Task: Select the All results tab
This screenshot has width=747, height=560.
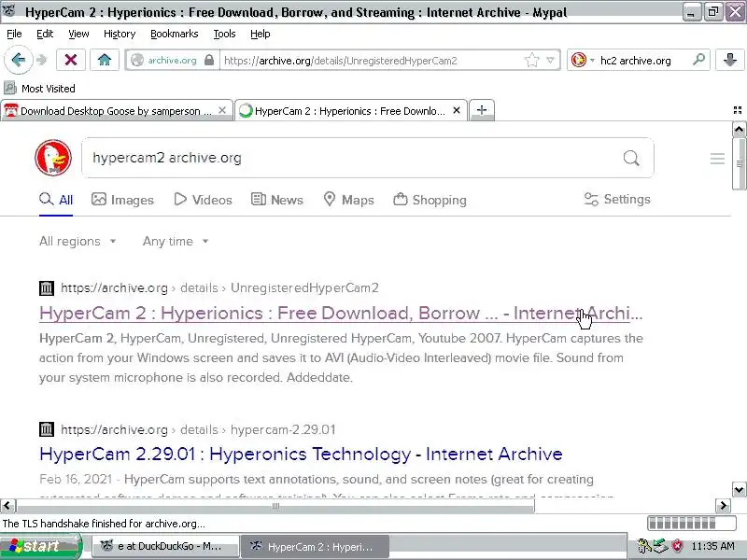Action: tap(56, 200)
